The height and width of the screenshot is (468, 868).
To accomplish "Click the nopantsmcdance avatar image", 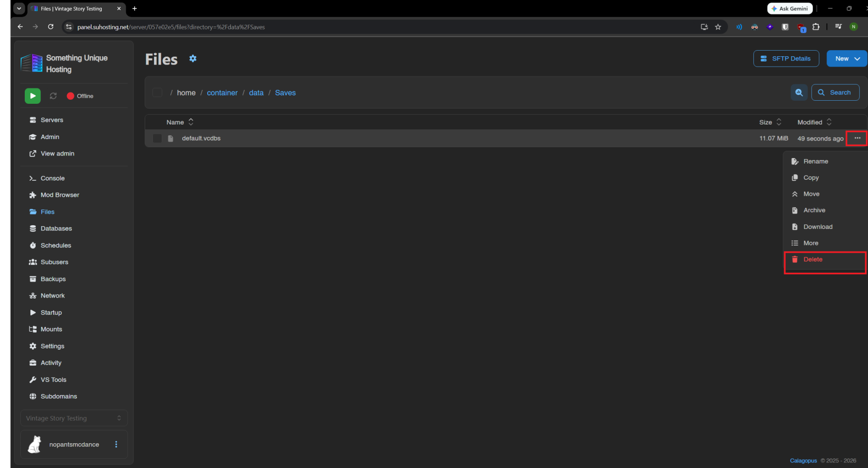I will [x=35, y=444].
